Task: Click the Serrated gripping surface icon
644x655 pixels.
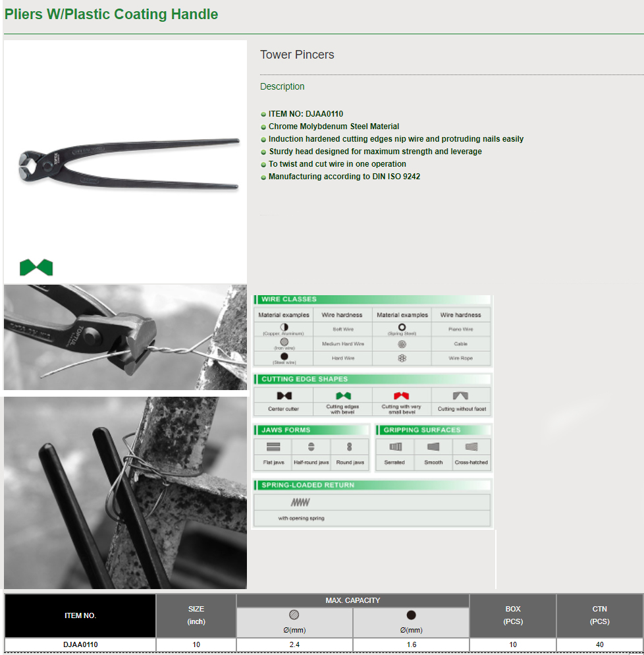Action: tap(394, 447)
